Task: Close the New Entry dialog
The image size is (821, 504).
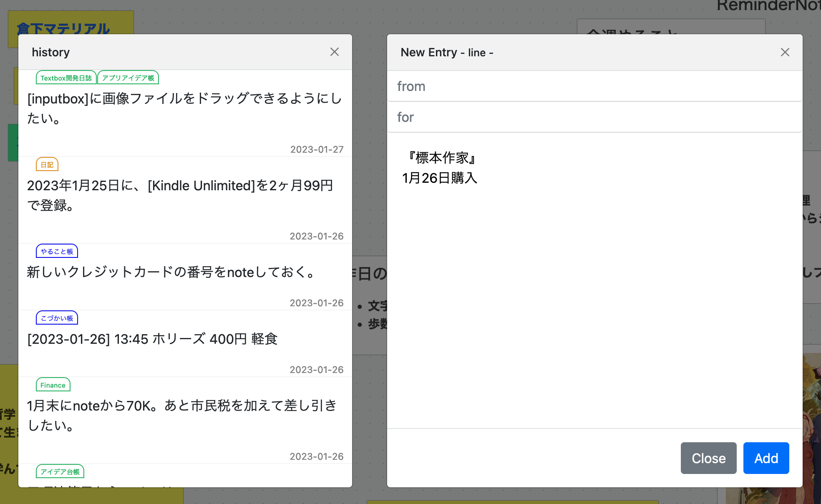Action: pyautogui.click(x=786, y=52)
